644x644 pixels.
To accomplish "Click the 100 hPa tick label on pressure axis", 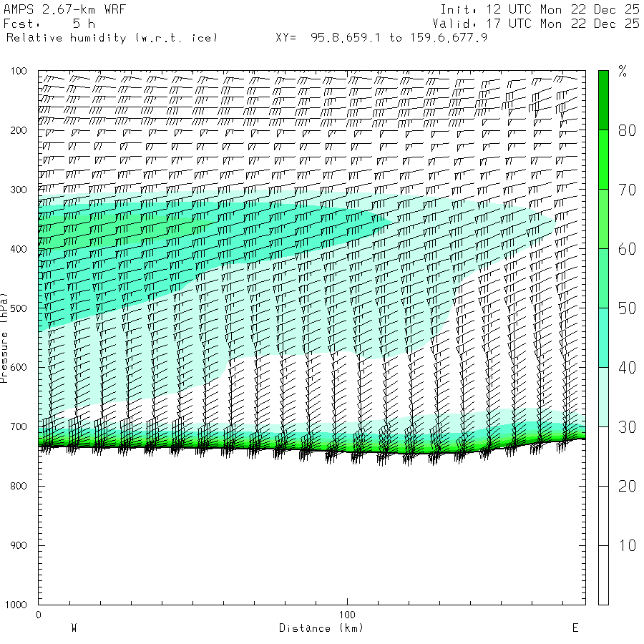I will [x=19, y=72].
